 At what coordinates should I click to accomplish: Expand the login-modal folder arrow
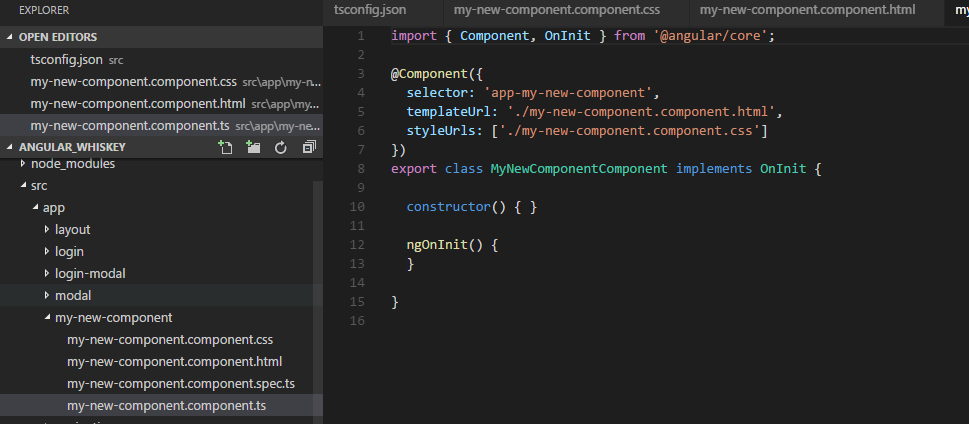tap(47, 273)
